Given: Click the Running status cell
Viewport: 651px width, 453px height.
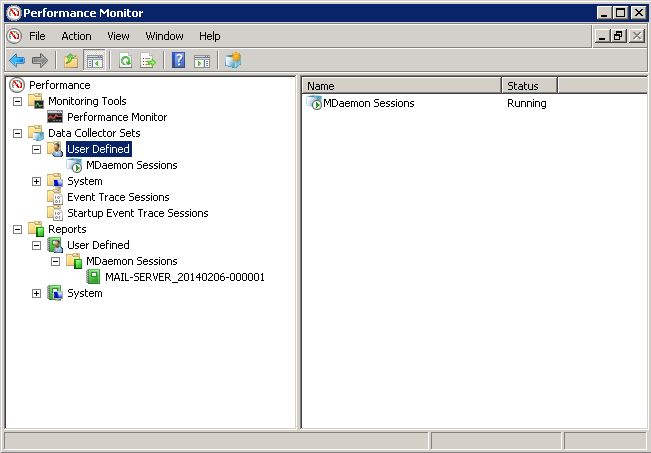Looking at the screenshot, I should click(x=526, y=103).
